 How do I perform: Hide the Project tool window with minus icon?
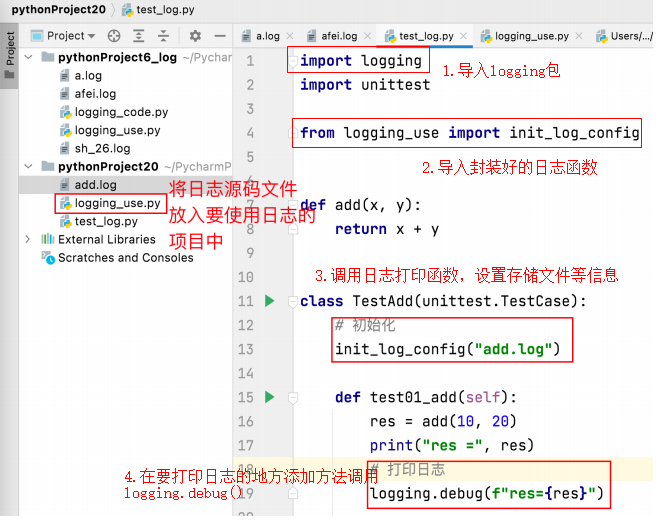[219, 36]
